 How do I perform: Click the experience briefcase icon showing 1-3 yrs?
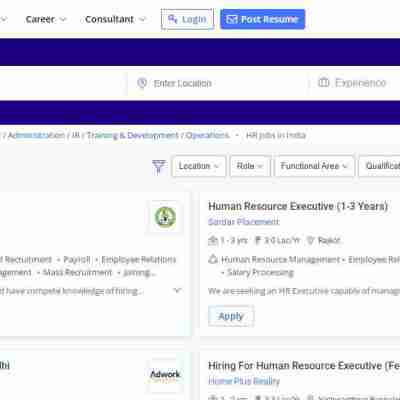click(x=213, y=240)
